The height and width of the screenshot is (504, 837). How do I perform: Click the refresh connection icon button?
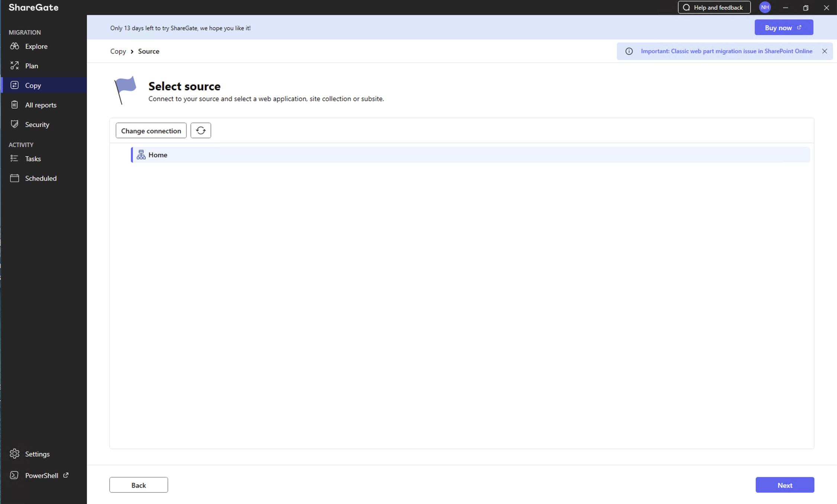201,130
